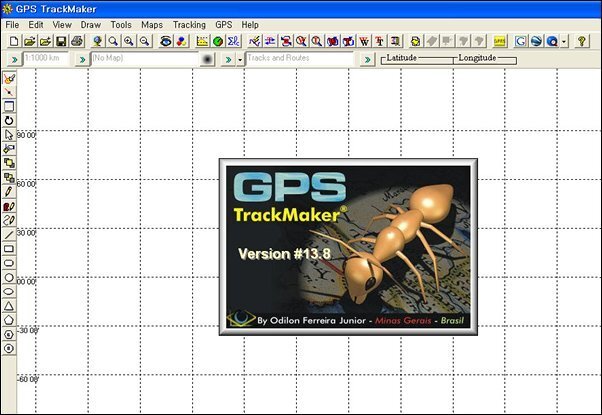
Task: Select the circle drawing tool
Action: point(9,278)
